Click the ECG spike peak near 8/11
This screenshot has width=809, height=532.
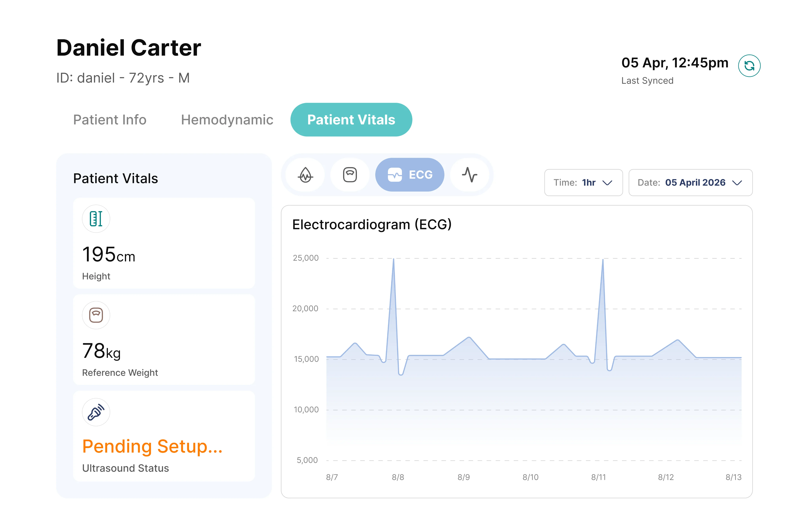pos(603,260)
